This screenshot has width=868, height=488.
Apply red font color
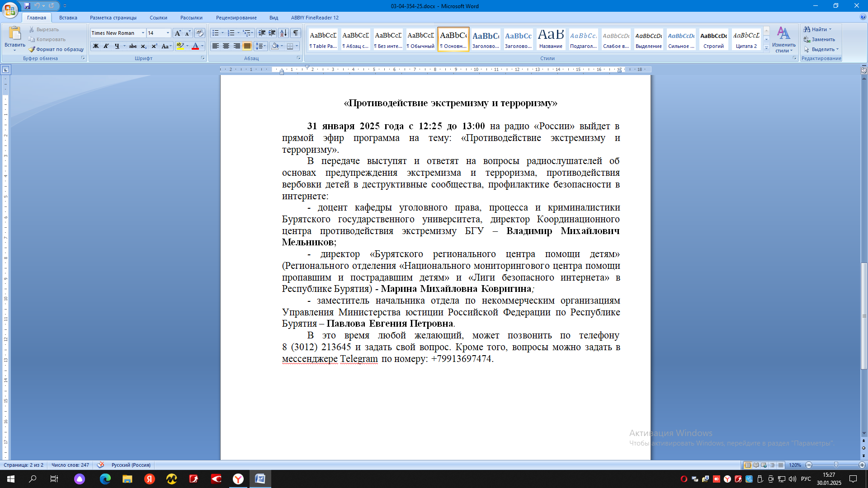click(195, 46)
